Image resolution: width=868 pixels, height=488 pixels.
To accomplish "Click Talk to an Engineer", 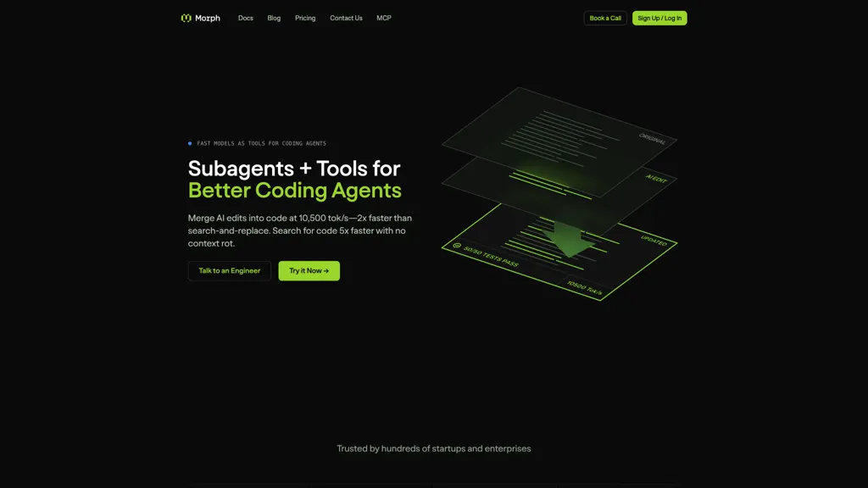I will tap(229, 270).
